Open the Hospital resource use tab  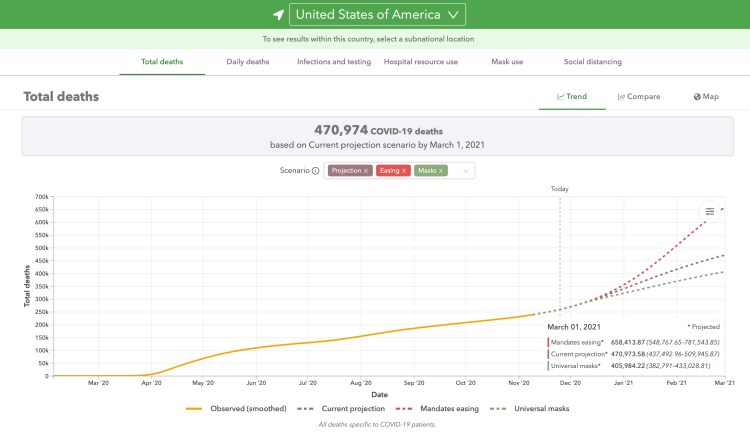point(421,62)
